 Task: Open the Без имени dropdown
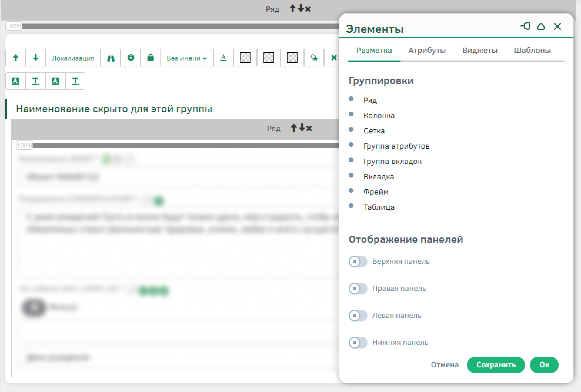[x=186, y=58]
